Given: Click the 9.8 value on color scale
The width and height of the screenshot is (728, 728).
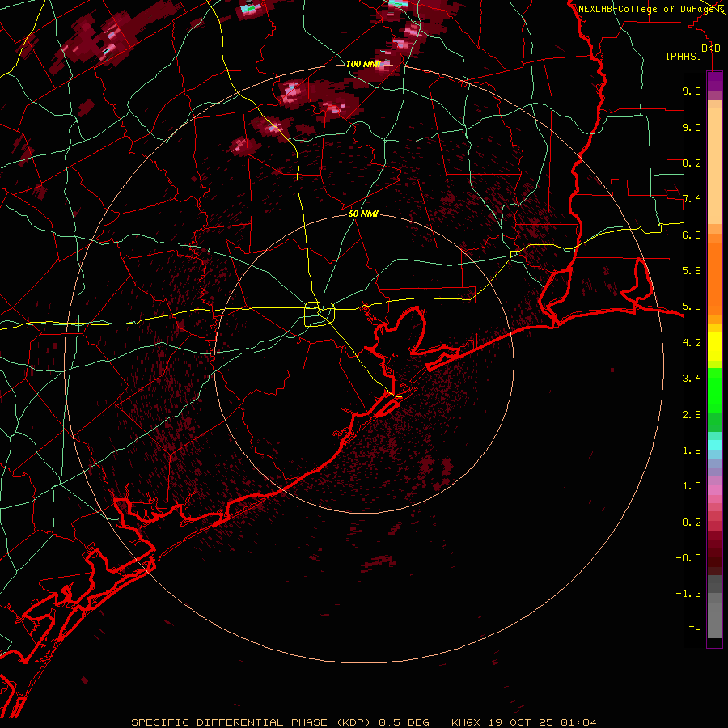Looking at the screenshot, I should pos(692,91).
